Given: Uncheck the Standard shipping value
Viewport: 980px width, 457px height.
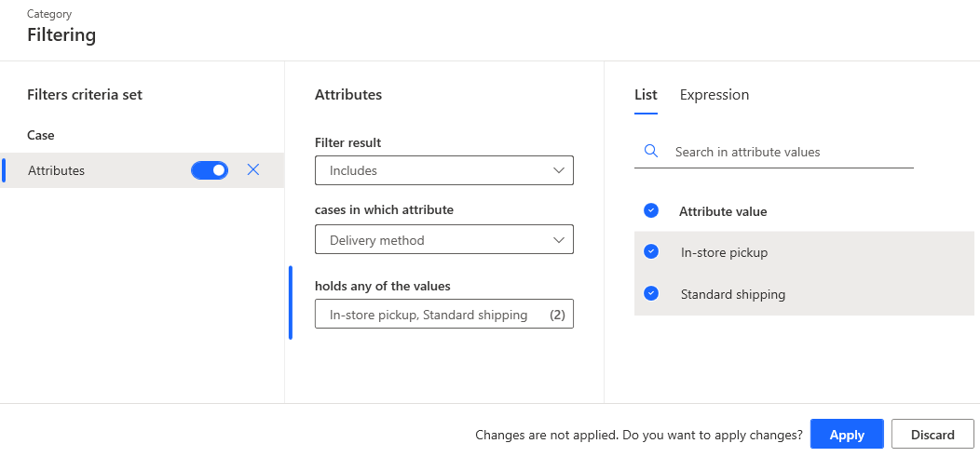Looking at the screenshot, I should point(651,294).
